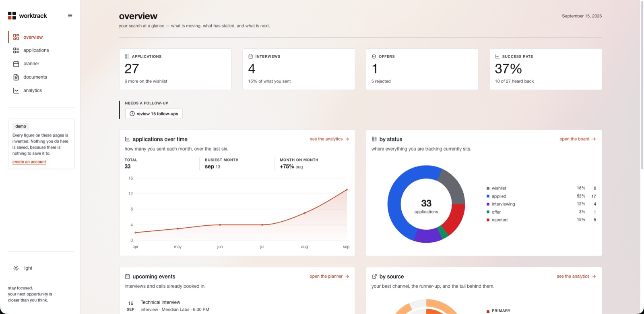Click the open the planner link
Screen dimensions: 644x314
coord(329,277)
